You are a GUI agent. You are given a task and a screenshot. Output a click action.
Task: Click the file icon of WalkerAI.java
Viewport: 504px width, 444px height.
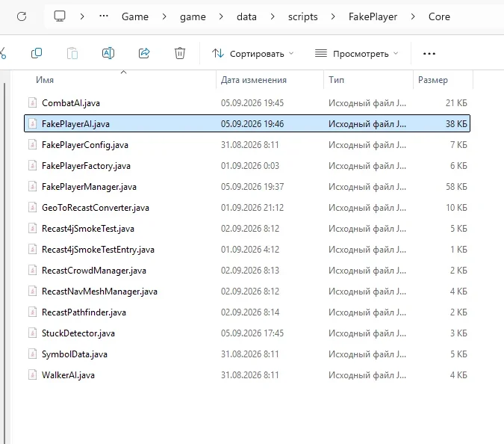tap(32, 374)
